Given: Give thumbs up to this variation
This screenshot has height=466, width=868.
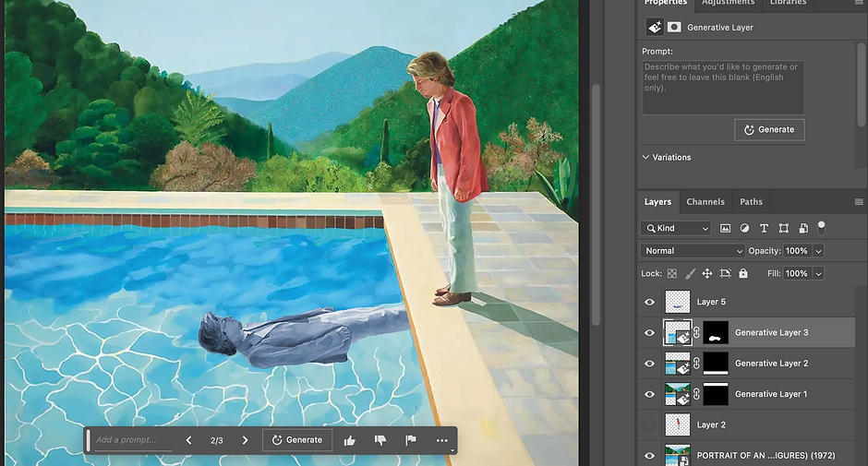Looking at the screenshot, I should point(349,440).
